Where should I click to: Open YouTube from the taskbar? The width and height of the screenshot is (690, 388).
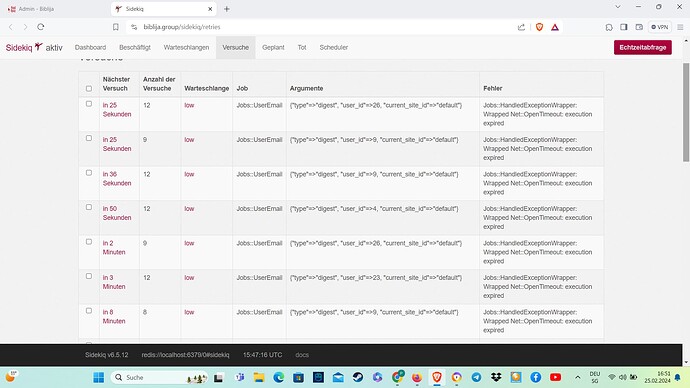pyautogui.click(x=555, y=377)
